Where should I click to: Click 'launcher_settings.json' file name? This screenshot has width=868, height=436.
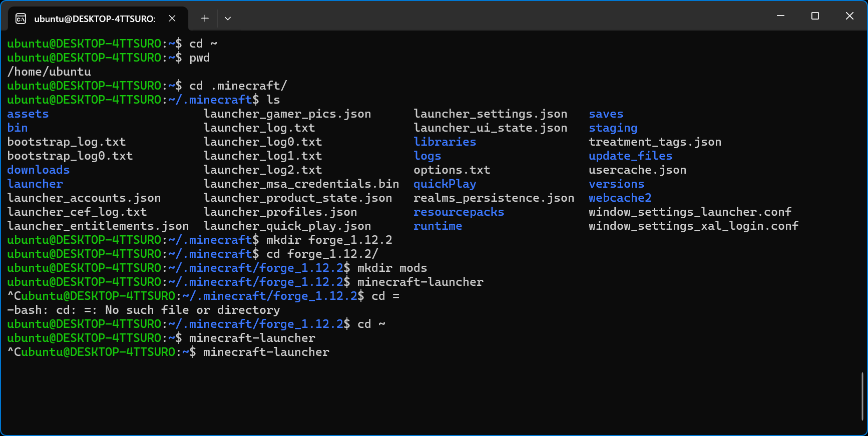491,114
